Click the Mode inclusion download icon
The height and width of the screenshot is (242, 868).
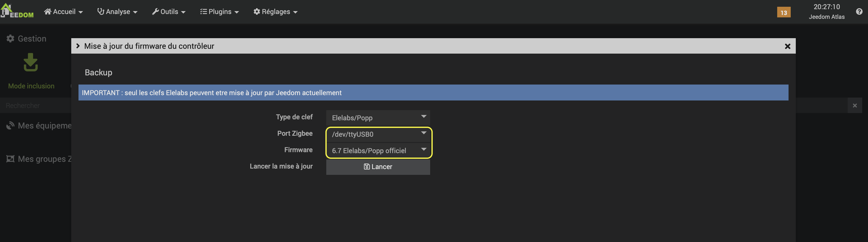(31, 62)
